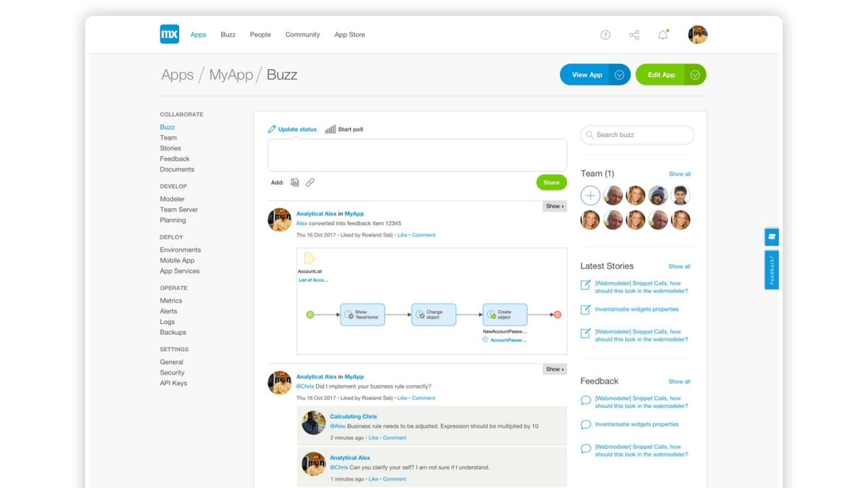Attach an image to the status update
The height and width of the screenshot is (488, 868).
point(294,182)
